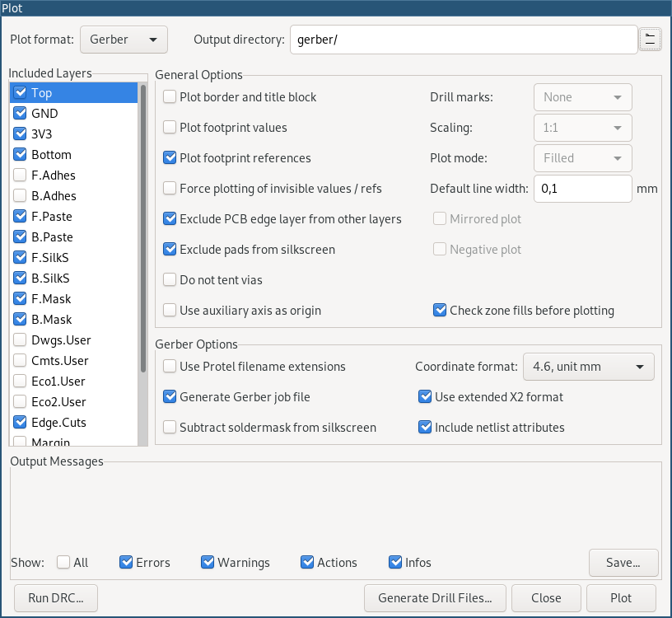Enable Use Protel filename extensions
This screenshot has width=672, height=618.
coord(170,366)
